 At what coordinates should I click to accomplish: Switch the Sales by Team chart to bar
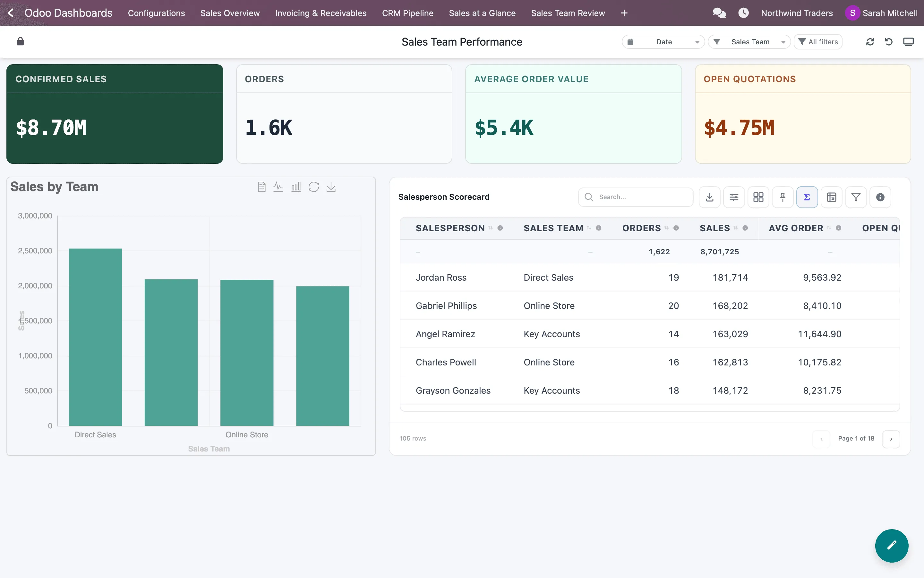pos(296,187)
